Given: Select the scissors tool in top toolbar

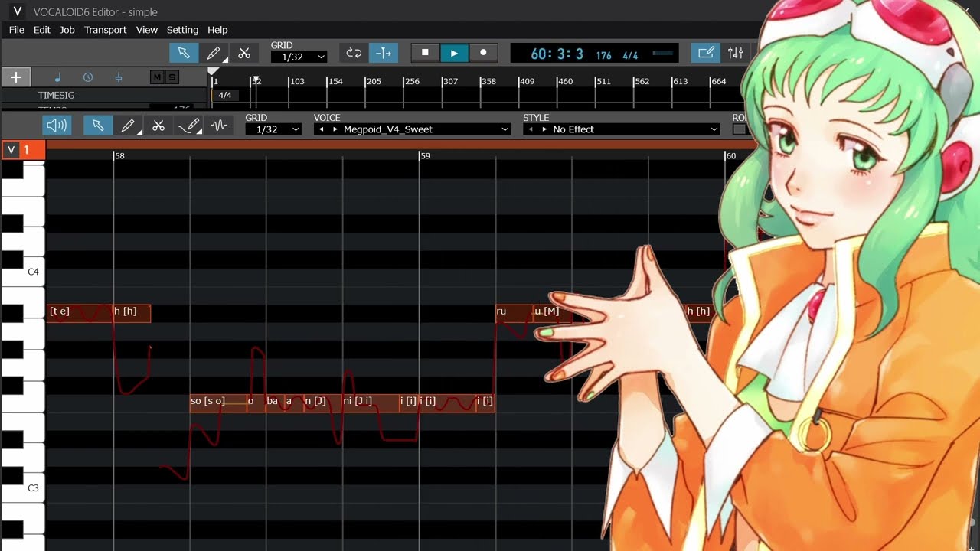Looking at the screenshot, I should pyautogui.click(x=244, y=53).
